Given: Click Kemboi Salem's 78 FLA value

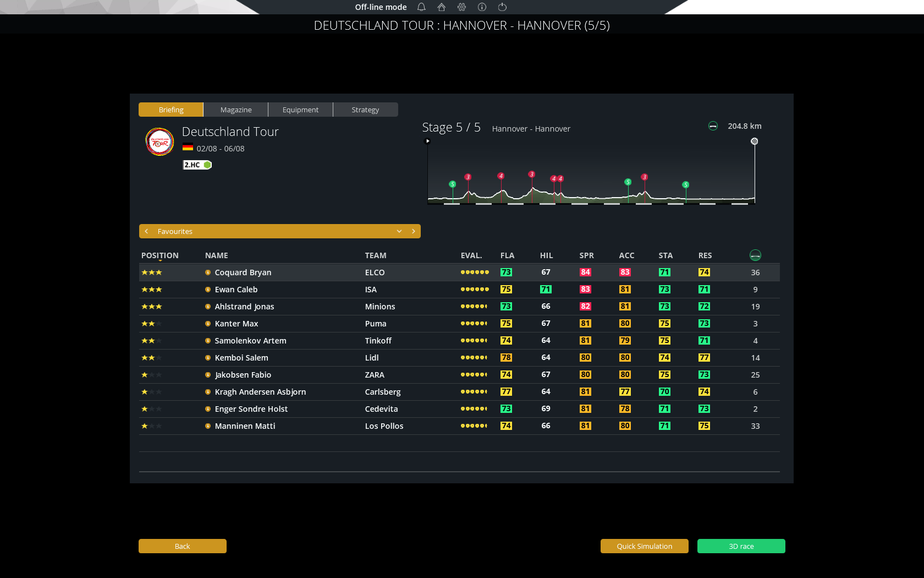Looking at the screenshot, I should pos(506,357).
